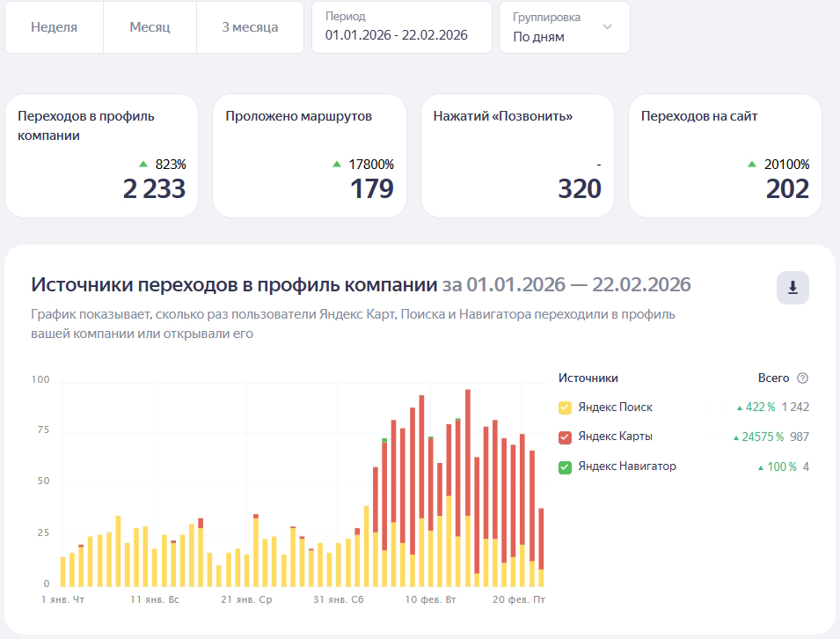Click the chart title Источники переходов в профиль компании
This screenshot has width=840, height=639.
pyautogui.click(x=234, y=284)
